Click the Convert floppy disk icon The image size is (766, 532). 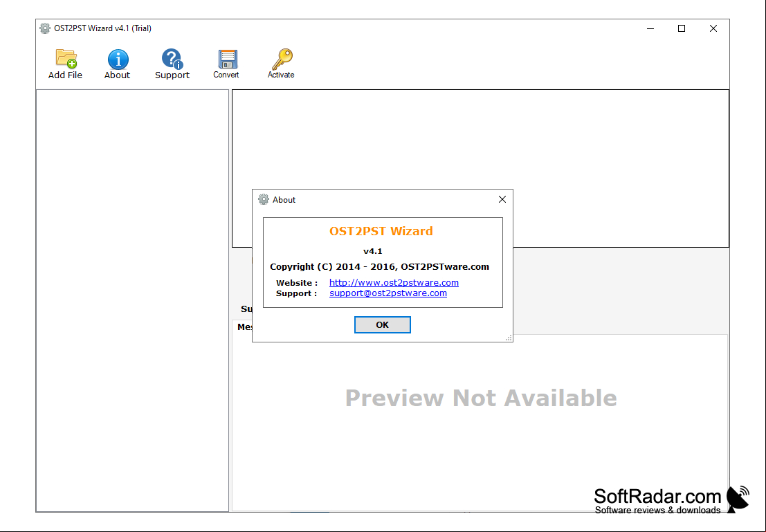228,59
